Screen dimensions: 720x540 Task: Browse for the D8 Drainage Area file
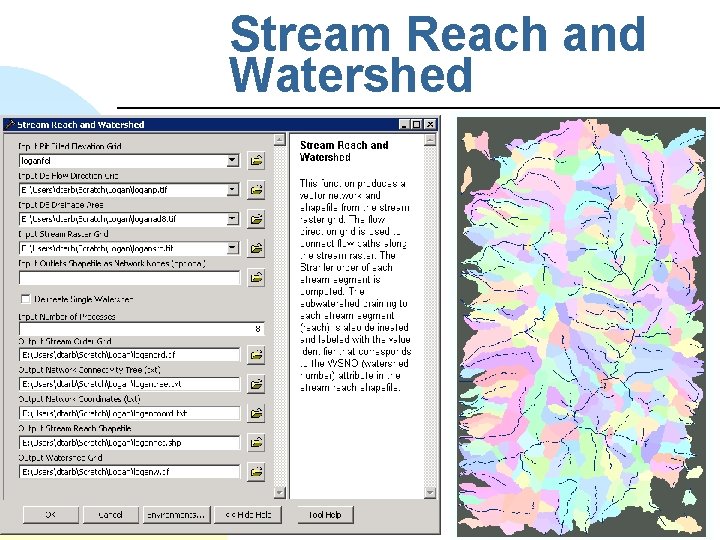[256, 219]
